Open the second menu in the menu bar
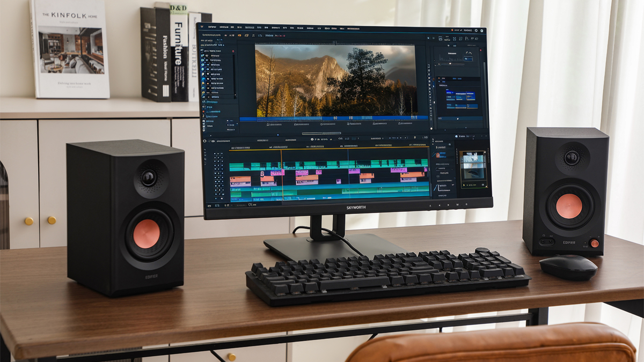644x362 pixels. point(224,27)
